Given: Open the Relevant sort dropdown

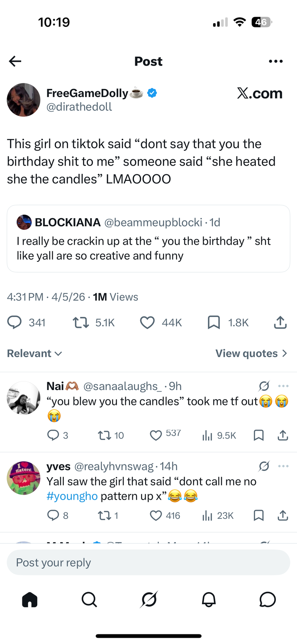Looking at the screenshot, I should click(x=35, y=353).
